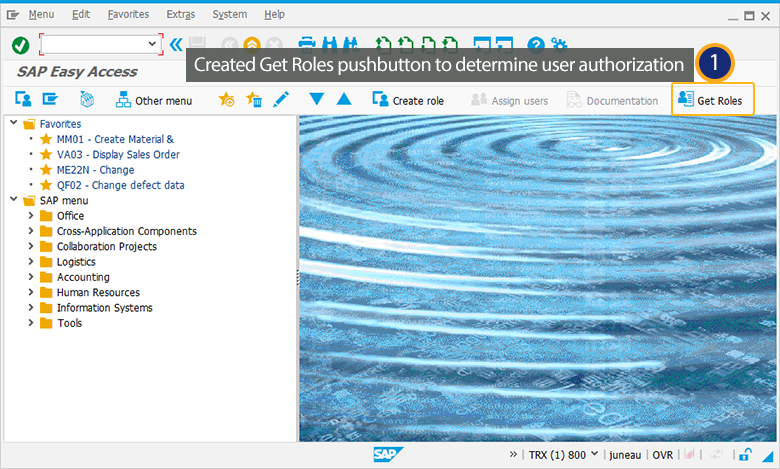Expand the Logistics folder
The height and width of the screenshot is (469, 780).
tap(31, 261)
